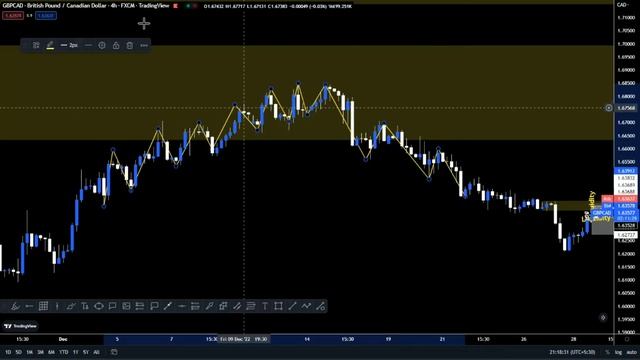Viewport: 640px width, 360px height.
Task: Select the anchored text Tt tool
Action: [84, 306]
